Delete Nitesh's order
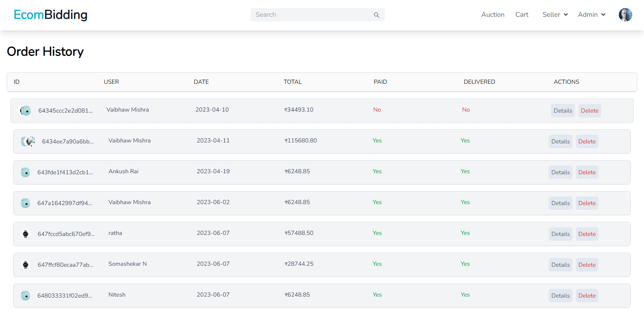This screenshot has width=644, height=311. [587, 296]
